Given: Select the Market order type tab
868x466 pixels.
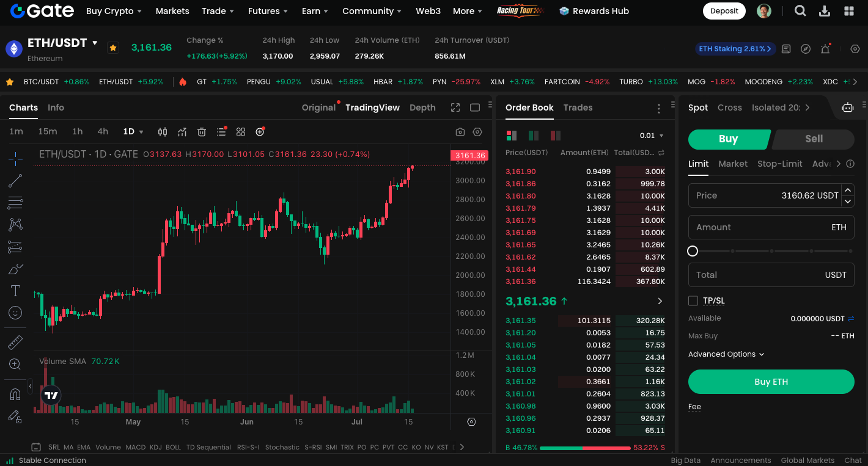Looking at the screenshot, I should point(733,164).
